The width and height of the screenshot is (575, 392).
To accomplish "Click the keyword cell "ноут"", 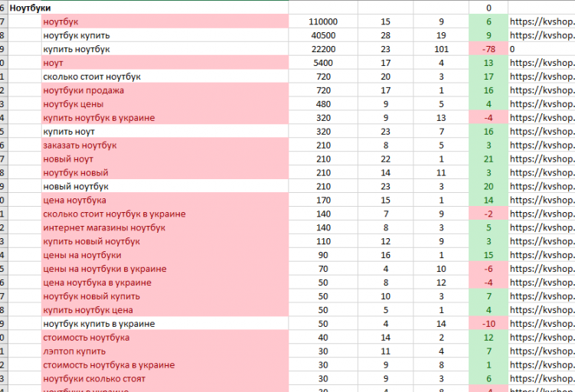I will pyautogui.click(x=165, y=63).
